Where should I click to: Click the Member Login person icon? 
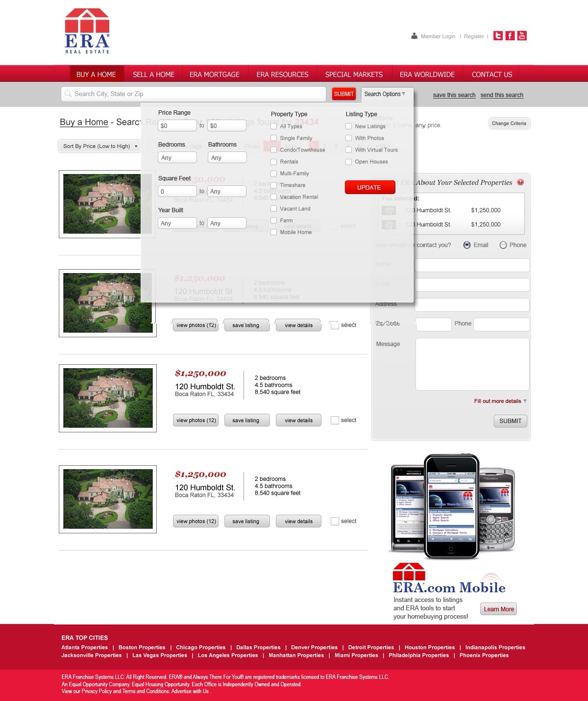tap(414, 36)
